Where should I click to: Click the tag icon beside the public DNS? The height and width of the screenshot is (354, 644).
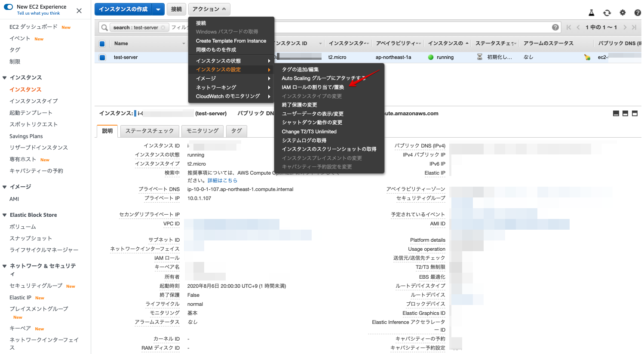point(588,56)
